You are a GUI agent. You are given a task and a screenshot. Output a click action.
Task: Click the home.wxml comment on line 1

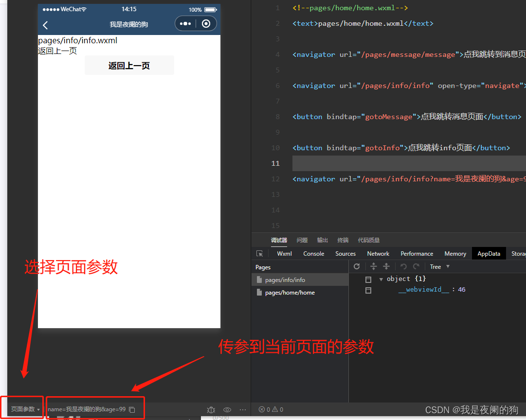click(350, 8)
